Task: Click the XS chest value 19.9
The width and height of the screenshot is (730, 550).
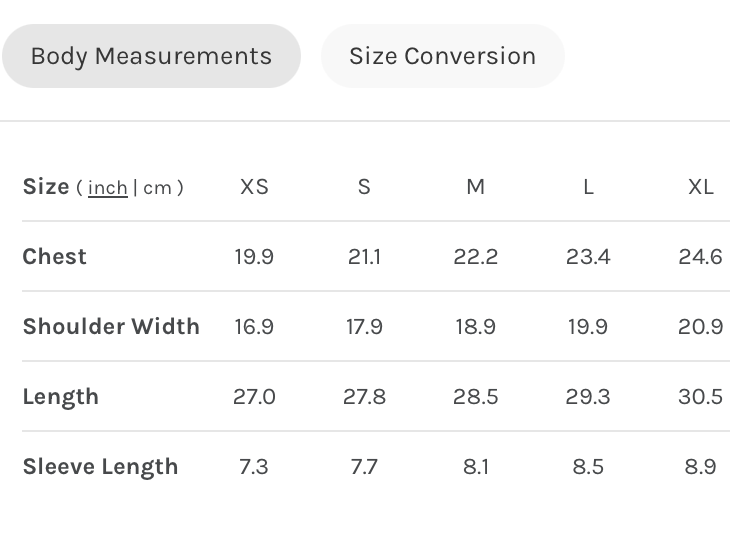Action: 254,257
